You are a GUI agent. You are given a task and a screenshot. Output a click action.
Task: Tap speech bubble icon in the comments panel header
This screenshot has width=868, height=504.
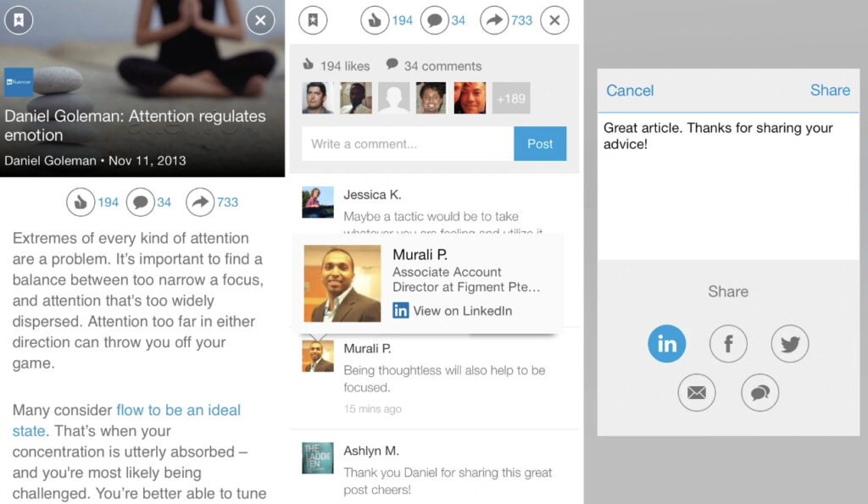coord(435,20)
